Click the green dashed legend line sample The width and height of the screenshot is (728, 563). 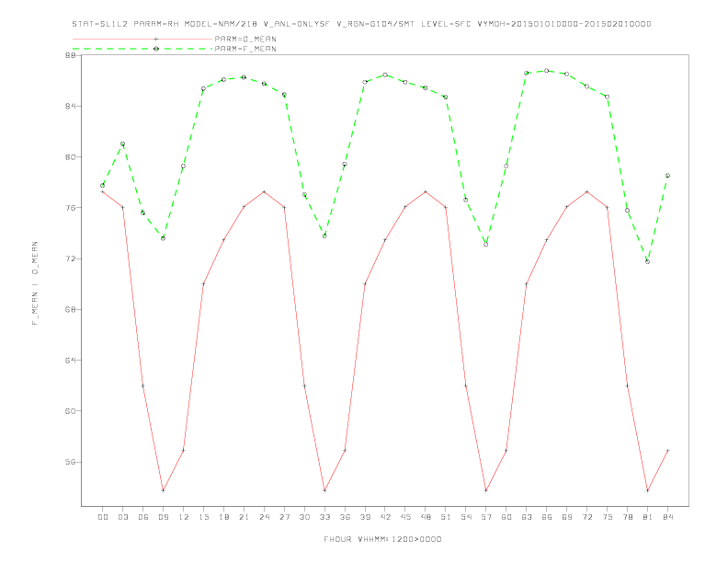tap(142, 49)
